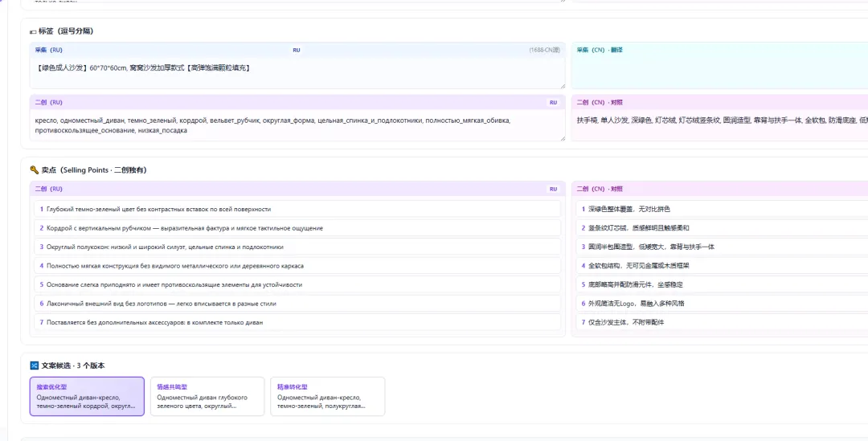The height and width of the screenshot is (441, 868).
Task: Click CN selling point 3 圆润半包围造型
Action: pos(722,247)
